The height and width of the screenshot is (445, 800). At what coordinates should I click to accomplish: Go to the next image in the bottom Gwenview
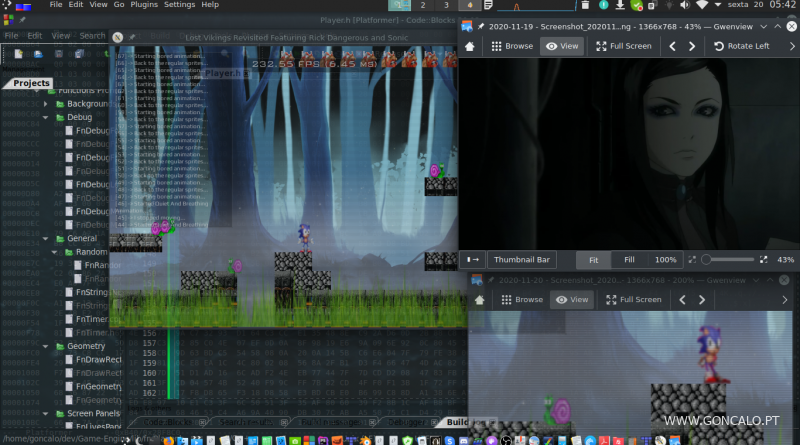pyautogui.click(x=702, y=300)
